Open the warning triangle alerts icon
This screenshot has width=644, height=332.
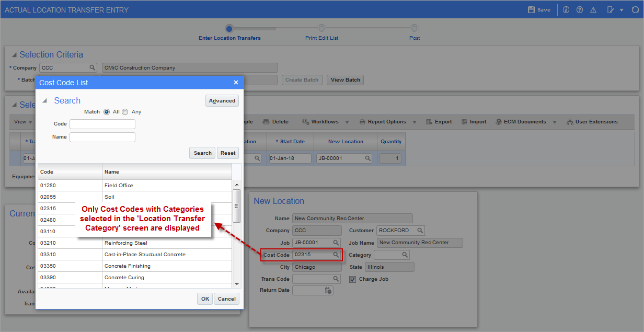(593, 10)
